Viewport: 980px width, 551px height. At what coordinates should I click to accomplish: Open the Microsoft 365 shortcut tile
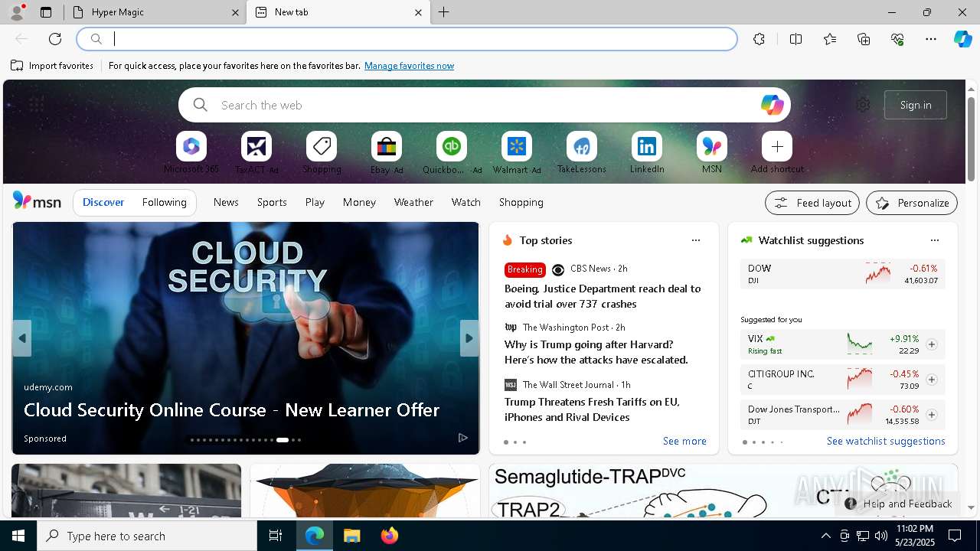coord(191,146)
